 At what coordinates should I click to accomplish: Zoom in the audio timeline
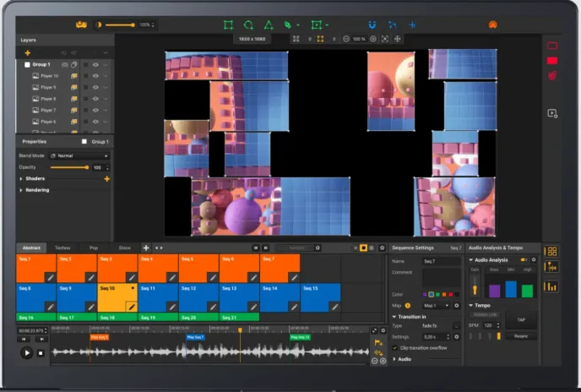[383, 361]
